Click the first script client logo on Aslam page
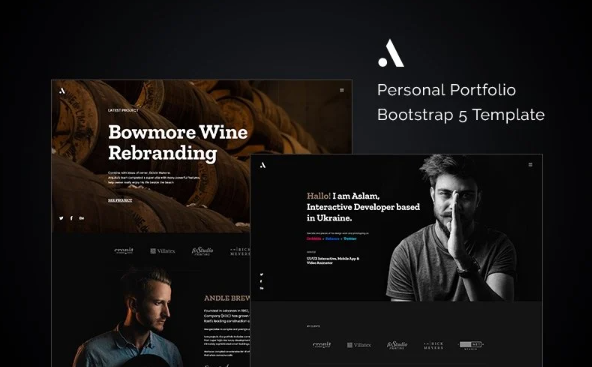Image resolution: width=592 pixels, height=367 pixels. point(322,345)
